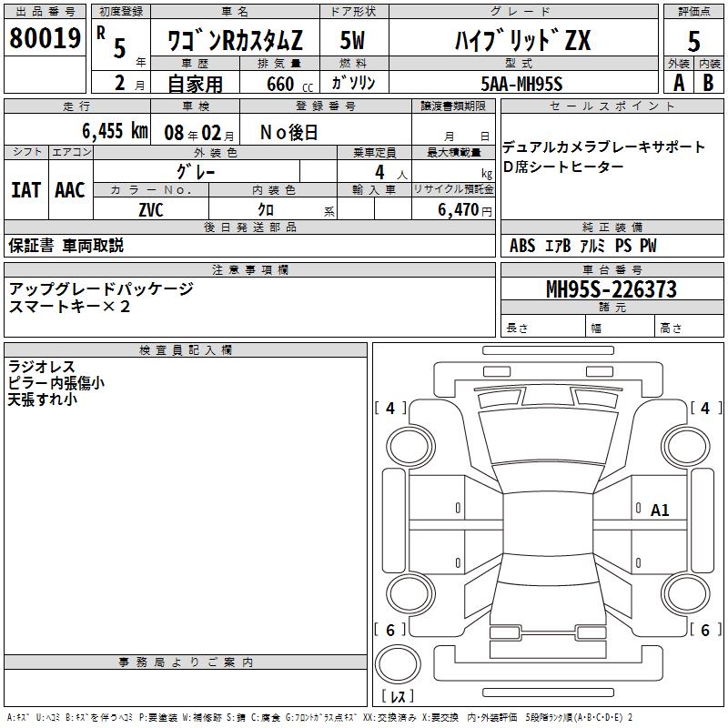Click the interior color クロ
Image resolution: width=728 pixels, height=728 pixels.
click(266, 210)
